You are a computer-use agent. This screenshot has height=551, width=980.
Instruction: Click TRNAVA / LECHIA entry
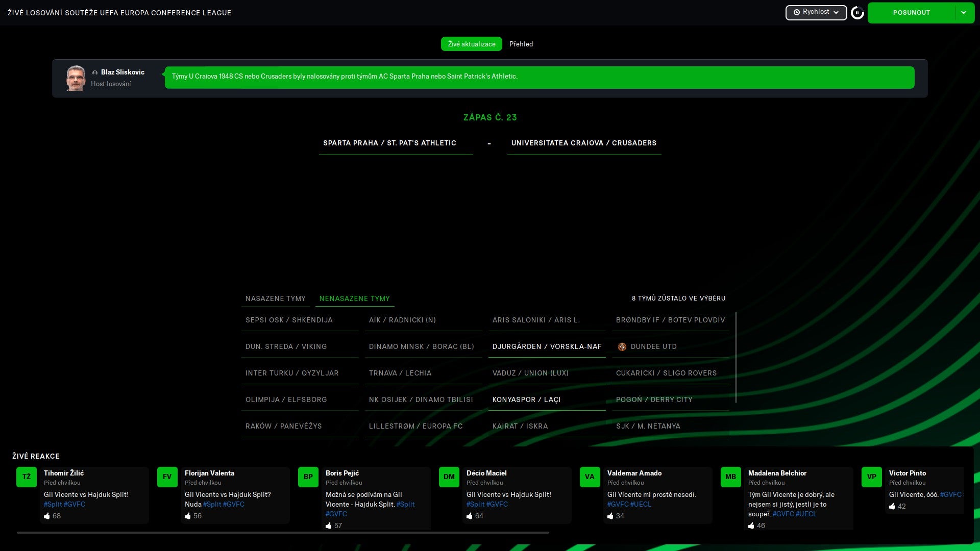pos(423,373)
